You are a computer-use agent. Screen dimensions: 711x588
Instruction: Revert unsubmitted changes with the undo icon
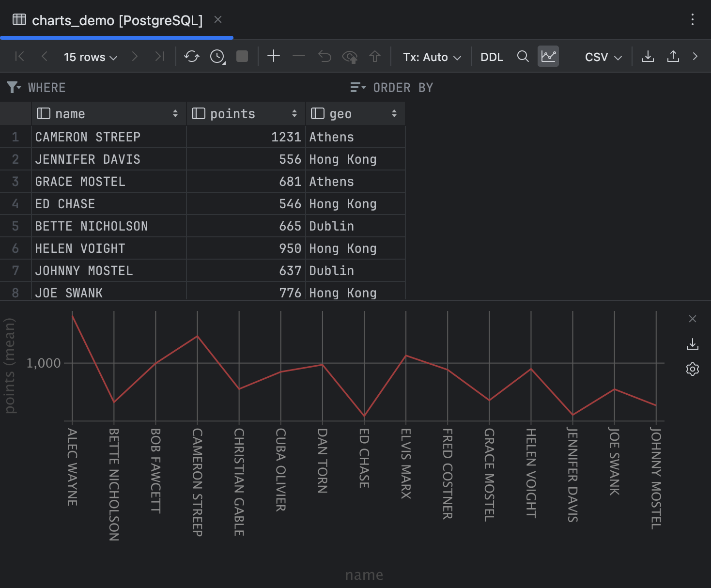[325, 57]
